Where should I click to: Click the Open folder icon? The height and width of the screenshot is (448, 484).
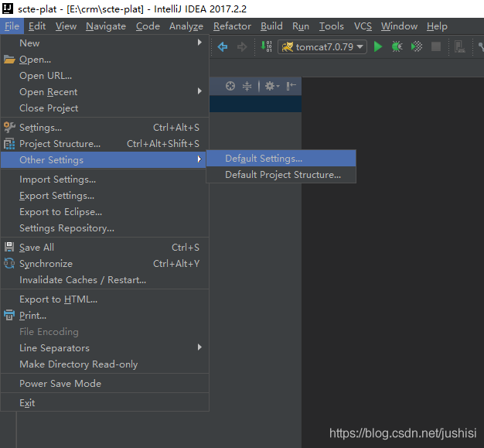[x=9, y=60]
